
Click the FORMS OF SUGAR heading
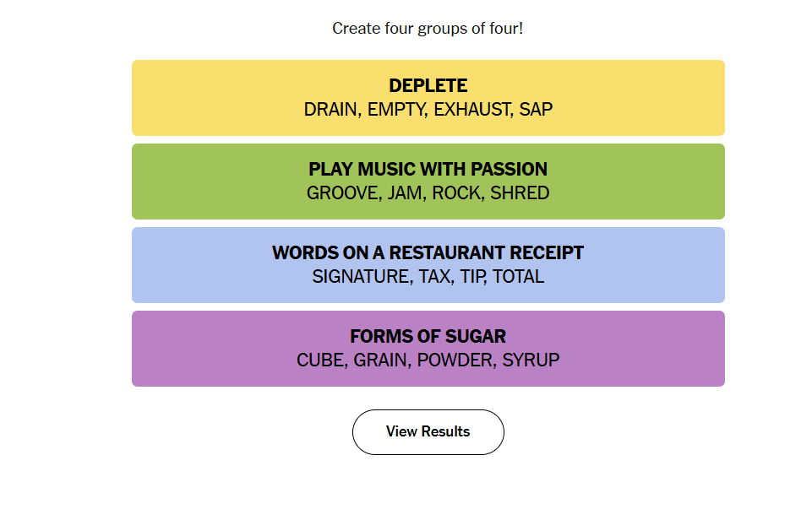[x=428, y=336]
